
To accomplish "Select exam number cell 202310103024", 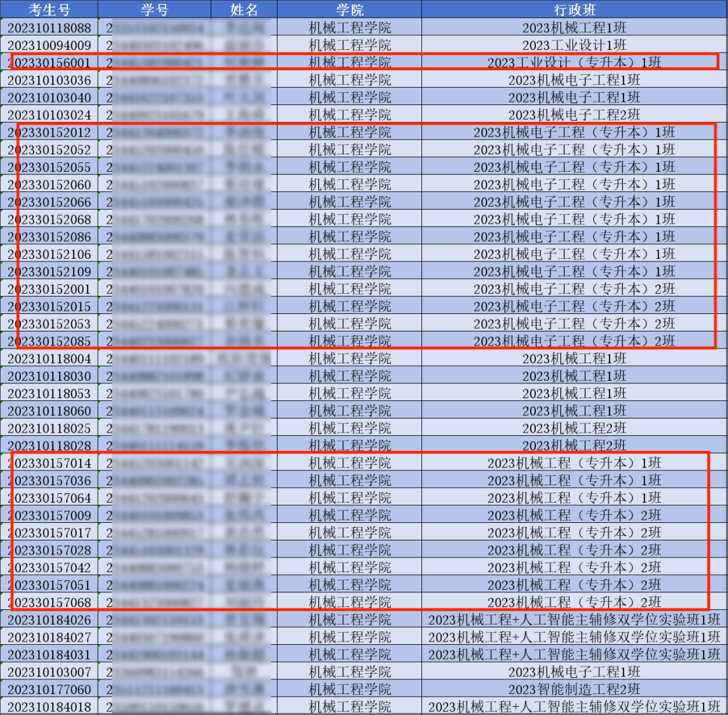I will coord(49,115).
